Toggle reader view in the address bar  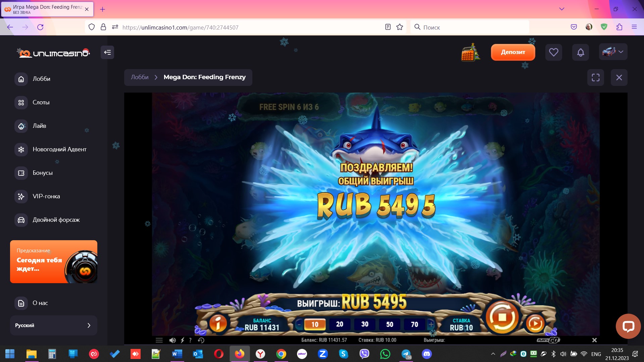388,27
